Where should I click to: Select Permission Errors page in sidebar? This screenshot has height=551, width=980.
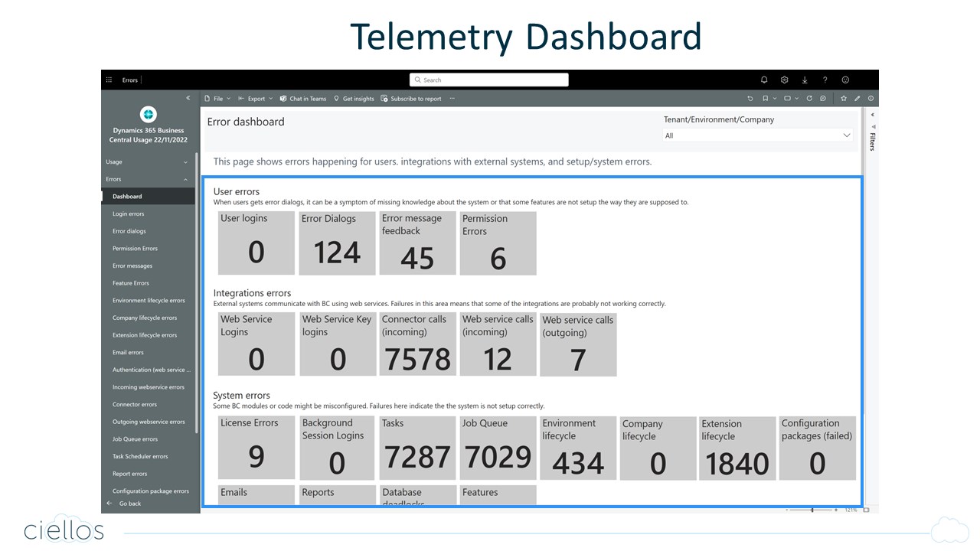tap(148, 249)
